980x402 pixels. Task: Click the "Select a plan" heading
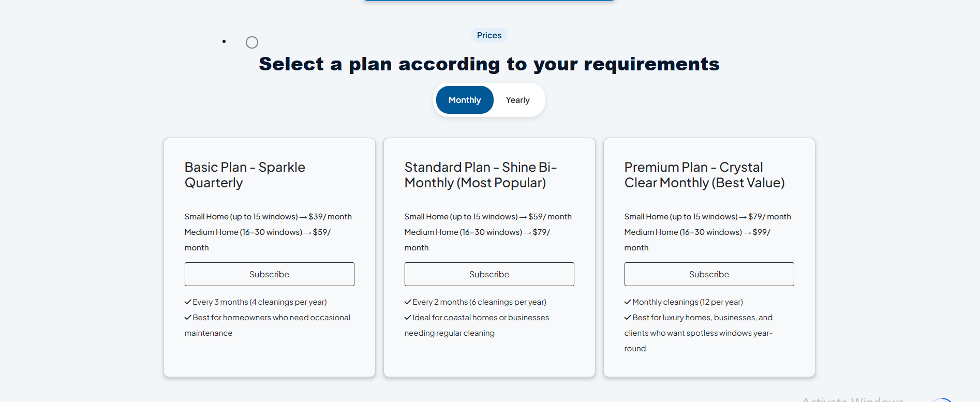(489, 64)
